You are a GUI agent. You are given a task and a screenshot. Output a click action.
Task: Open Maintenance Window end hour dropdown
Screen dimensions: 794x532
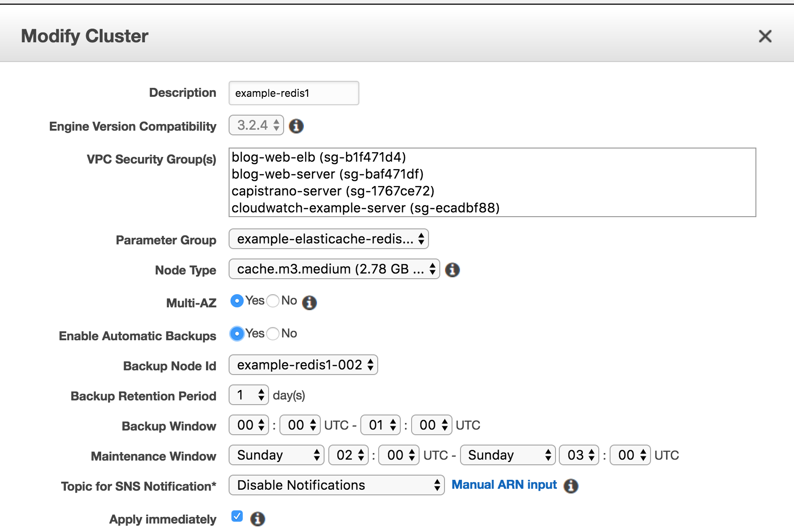point(579,455)
